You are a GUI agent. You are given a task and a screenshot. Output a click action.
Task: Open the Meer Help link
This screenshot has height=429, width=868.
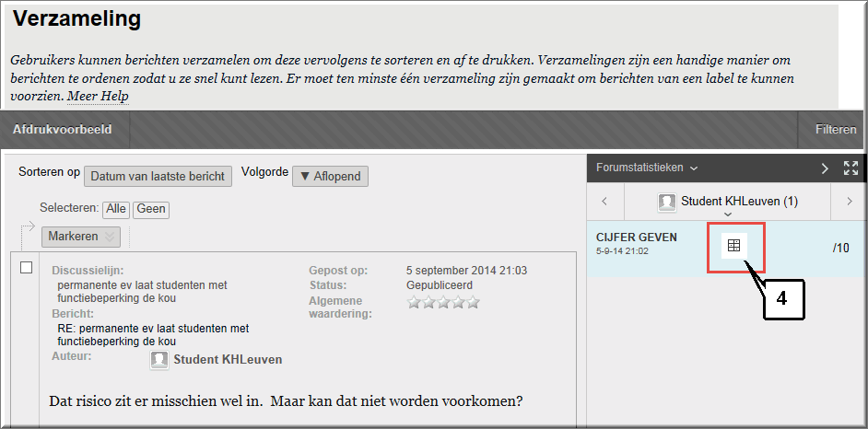pos(98,97)
